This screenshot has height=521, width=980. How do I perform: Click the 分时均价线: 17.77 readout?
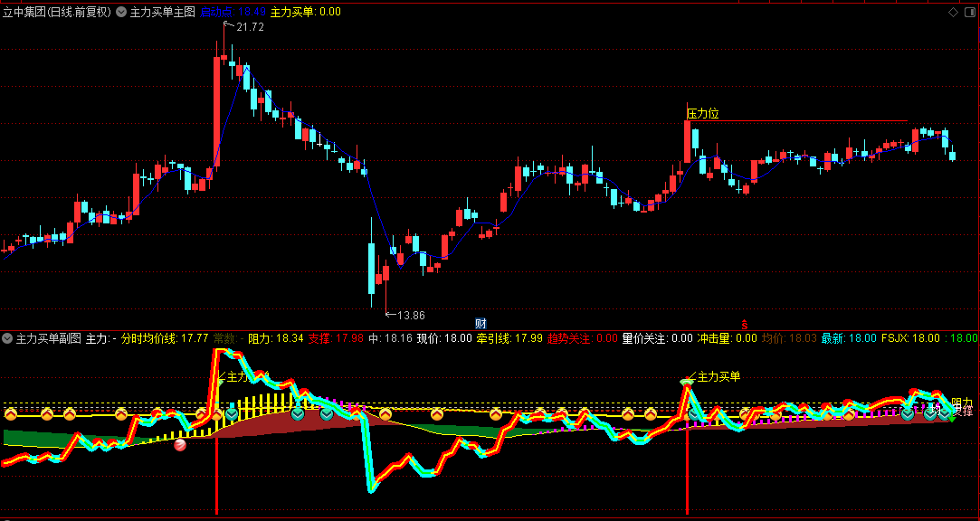(165, 338)
